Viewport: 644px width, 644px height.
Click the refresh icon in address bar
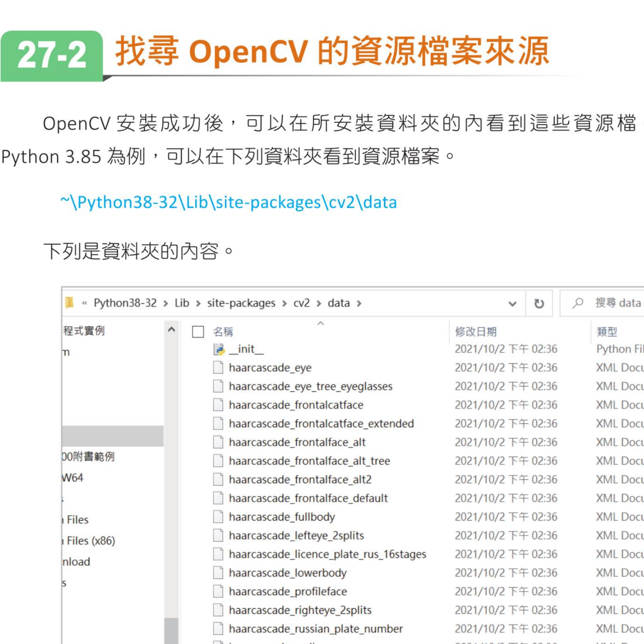[x=539, y=303]
